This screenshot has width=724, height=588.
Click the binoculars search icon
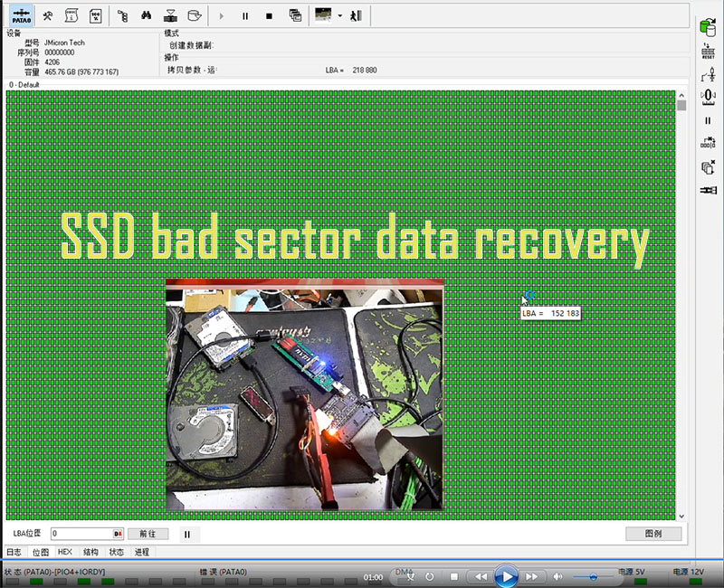tap(146, 15)
